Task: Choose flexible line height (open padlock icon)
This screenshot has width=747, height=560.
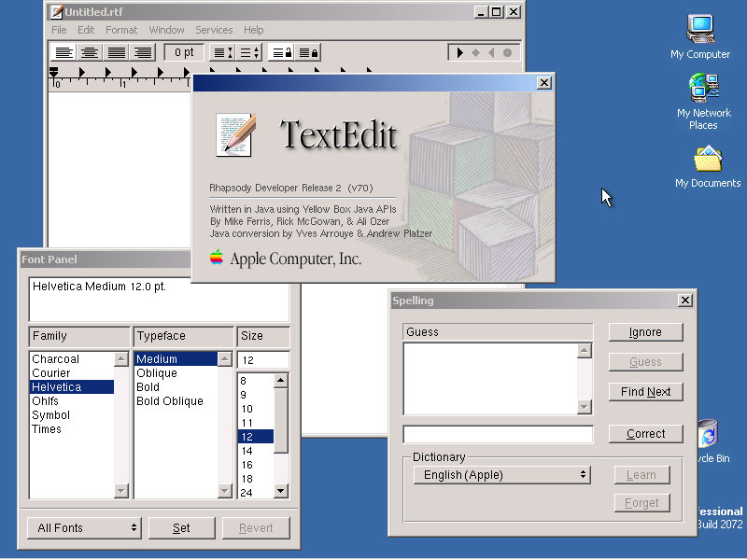Action: pyautogui.click(x=282, y=52)
